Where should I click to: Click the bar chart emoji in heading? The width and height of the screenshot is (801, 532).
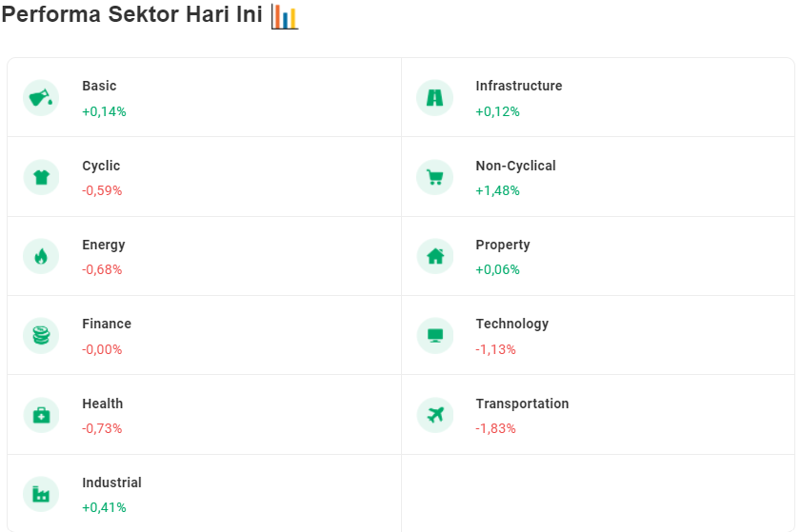(x=285, y=16)
